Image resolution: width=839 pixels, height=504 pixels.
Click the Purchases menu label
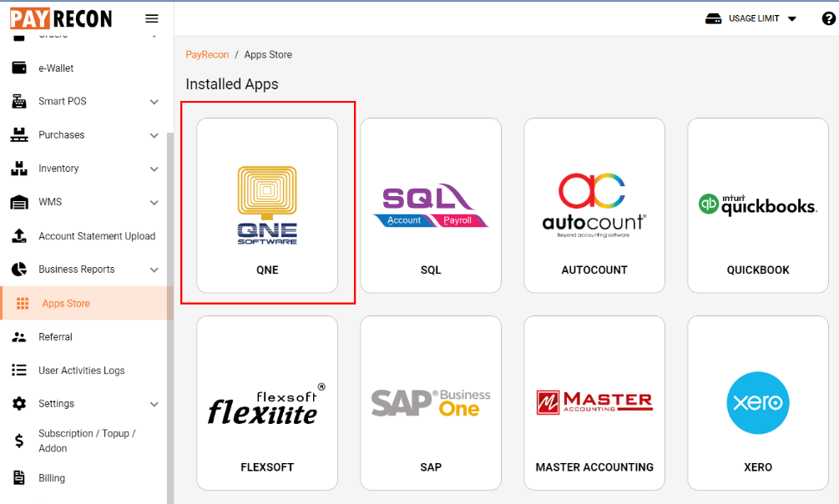click(x=62, y=135)
